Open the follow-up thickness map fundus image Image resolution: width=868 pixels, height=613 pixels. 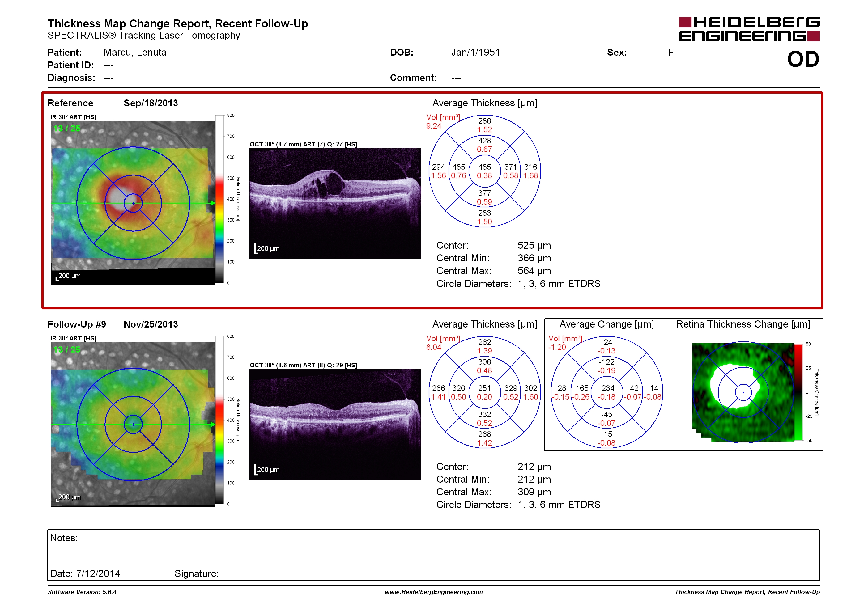pyautogui.click(x=133, y=424)
